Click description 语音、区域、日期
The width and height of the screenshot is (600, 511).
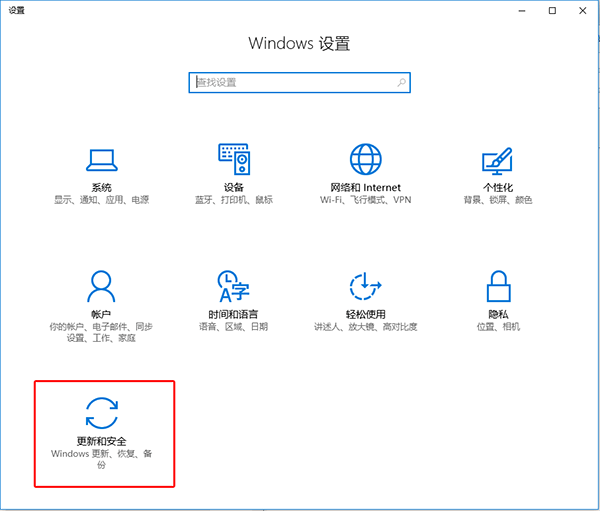pyautogui.click(x=233, y=327)
